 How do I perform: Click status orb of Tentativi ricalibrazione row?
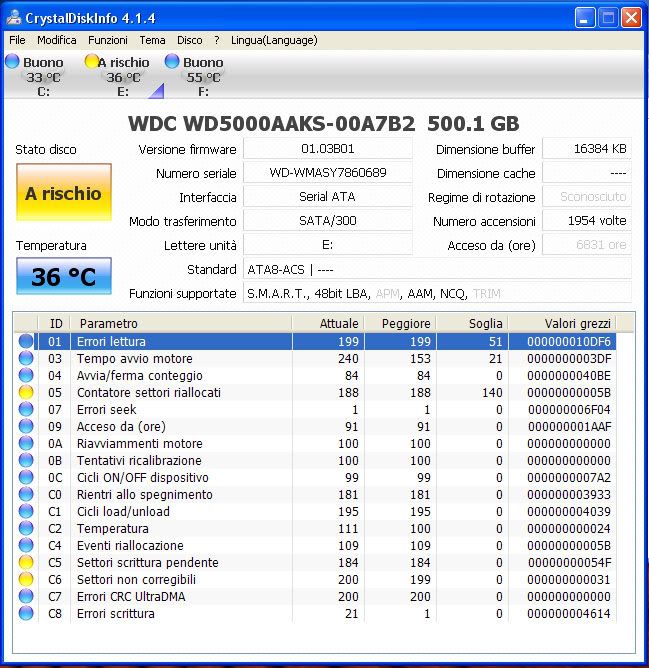tap(26, 461)
